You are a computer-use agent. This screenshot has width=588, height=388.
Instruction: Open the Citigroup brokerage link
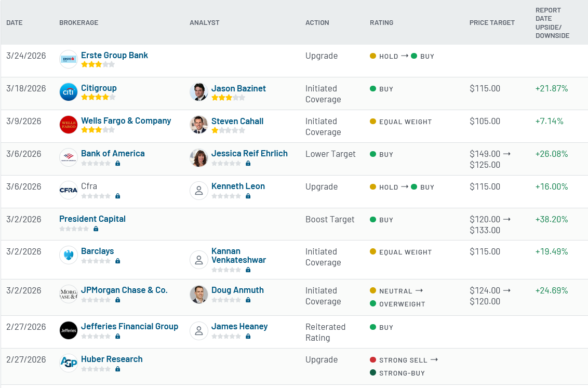(x=99, y=88)
